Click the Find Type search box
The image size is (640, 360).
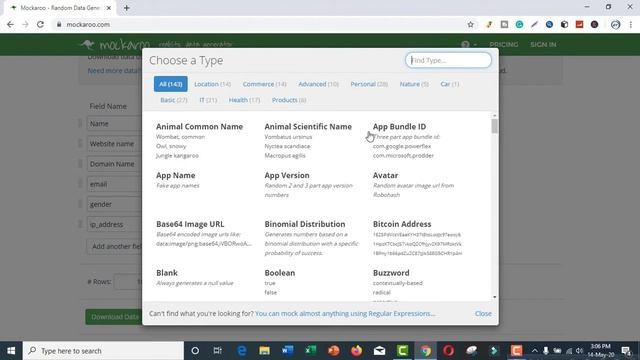448,60
